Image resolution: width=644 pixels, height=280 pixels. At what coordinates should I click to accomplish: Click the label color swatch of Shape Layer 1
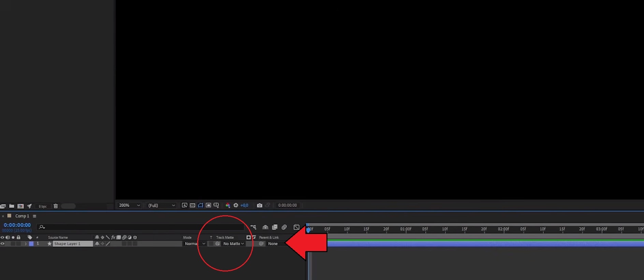tap(31, 244)
